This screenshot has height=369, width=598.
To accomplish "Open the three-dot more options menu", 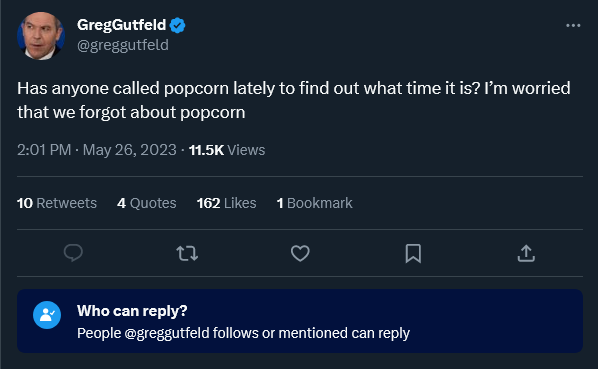I will tap(573, 26).
